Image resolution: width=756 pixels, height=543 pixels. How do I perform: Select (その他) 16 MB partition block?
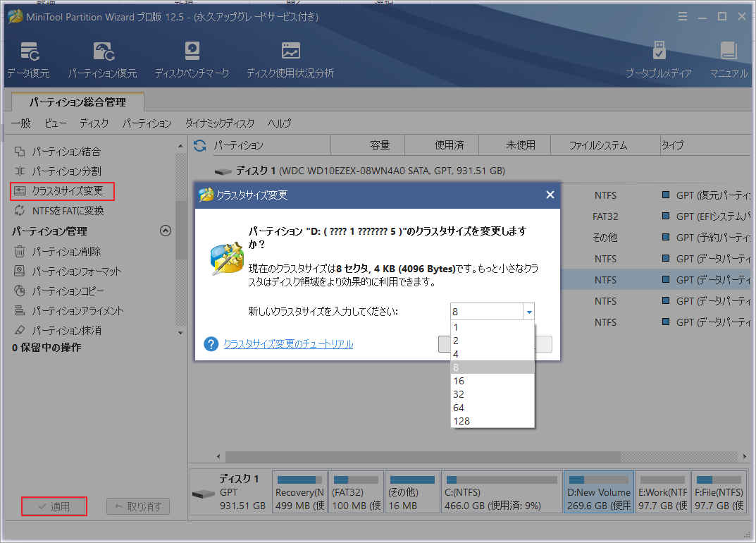point(413,492)
